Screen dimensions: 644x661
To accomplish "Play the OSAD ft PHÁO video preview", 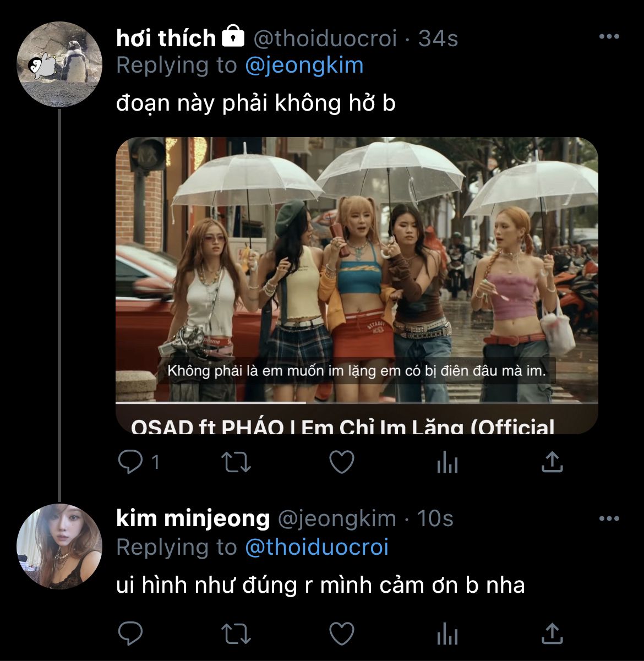I will [x=357, y=270].
